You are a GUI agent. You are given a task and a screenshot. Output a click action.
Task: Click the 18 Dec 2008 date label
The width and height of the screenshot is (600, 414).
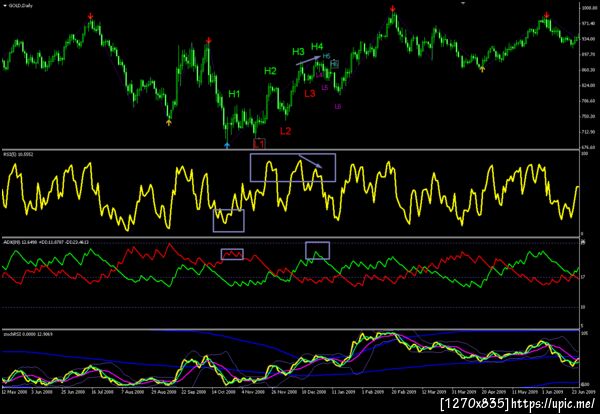[x=314, y=392]
